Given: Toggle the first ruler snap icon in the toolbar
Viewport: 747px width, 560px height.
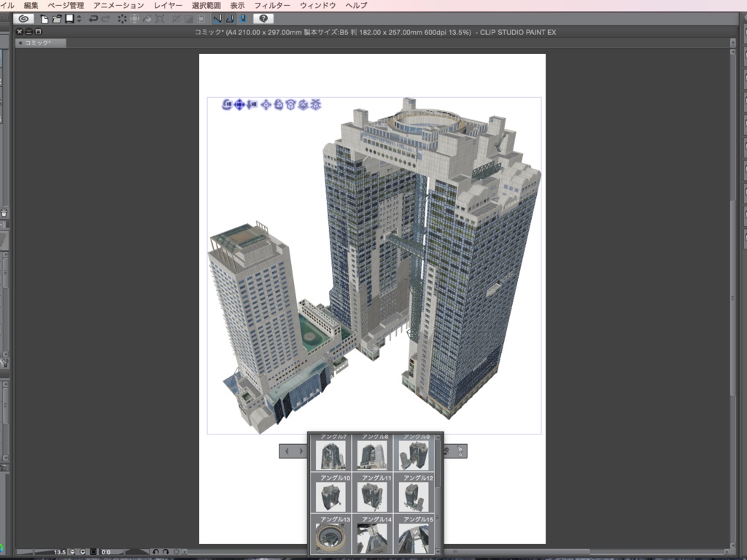Looking at the screenshot, I should coord(217,20).
